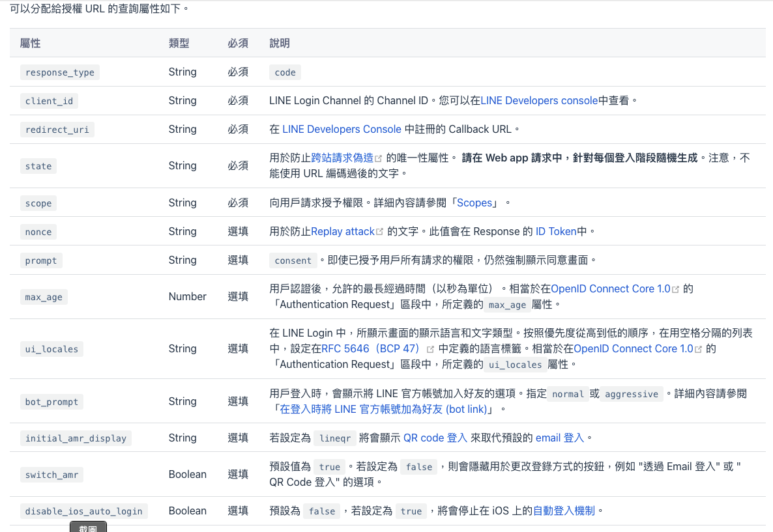This screenshot has height=532, width=773.
Task: Open OpenID Connect Core 1.0 link in ui_locales row
Action: coord(634,349)
